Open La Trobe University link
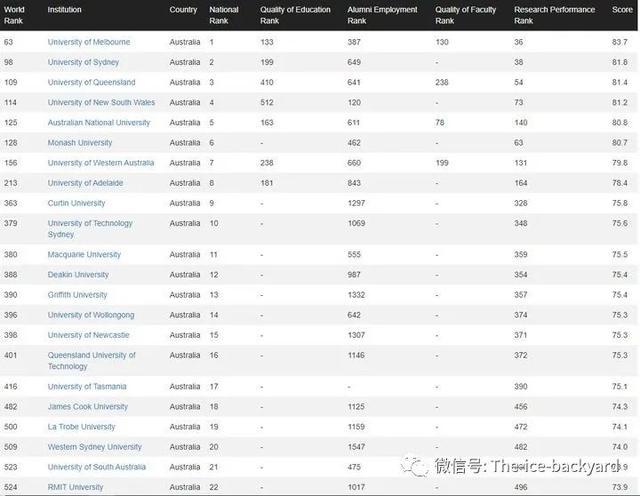This screenshot has width=640, height=496. pos(81,427)
